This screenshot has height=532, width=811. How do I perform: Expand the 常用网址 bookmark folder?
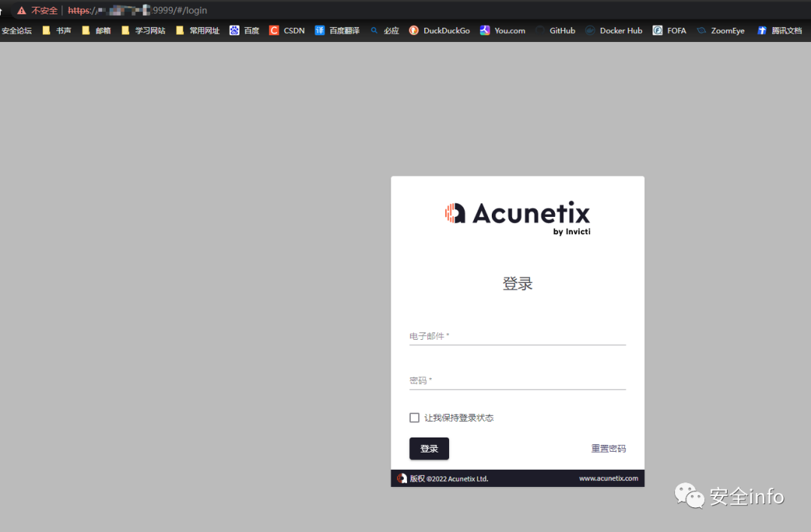(x=197, y=31)
